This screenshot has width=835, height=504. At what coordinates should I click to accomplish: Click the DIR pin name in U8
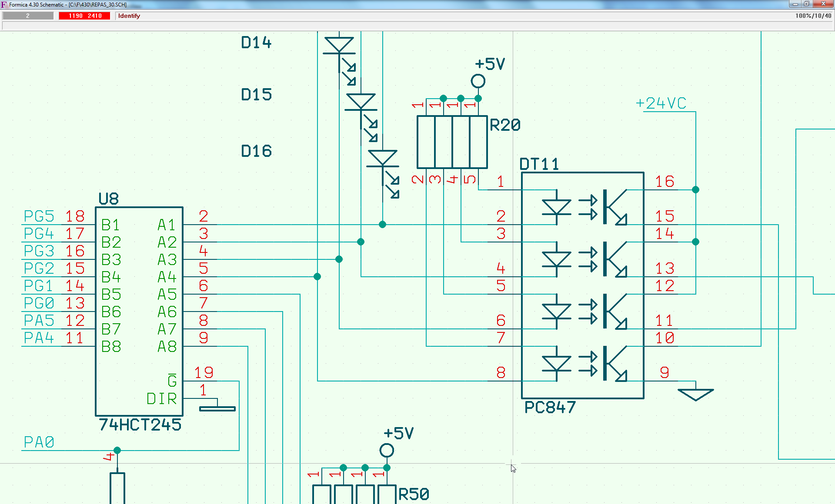(x=162, y=399)
